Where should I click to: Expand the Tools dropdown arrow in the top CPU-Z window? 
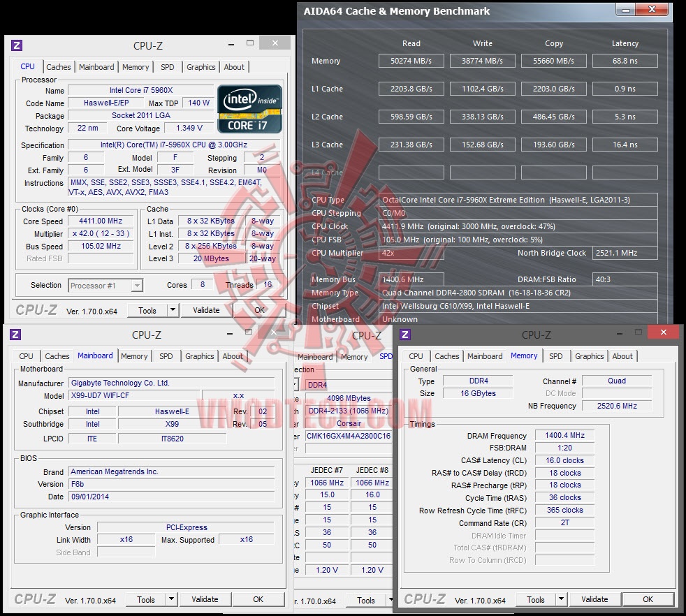click(173, 310)
